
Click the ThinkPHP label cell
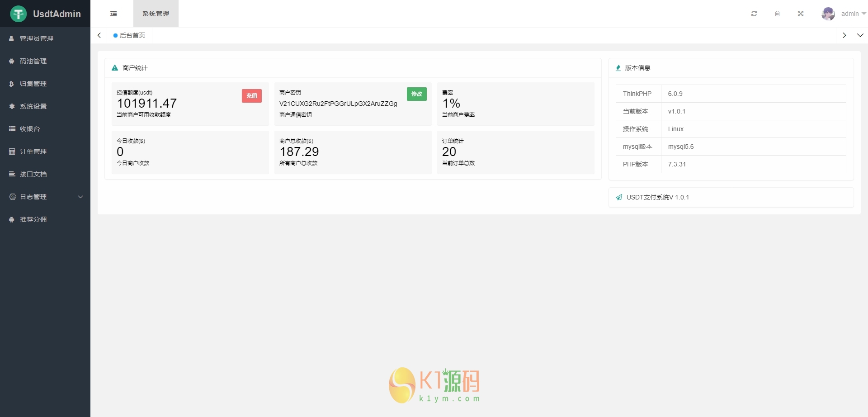(x=638, y=94)
